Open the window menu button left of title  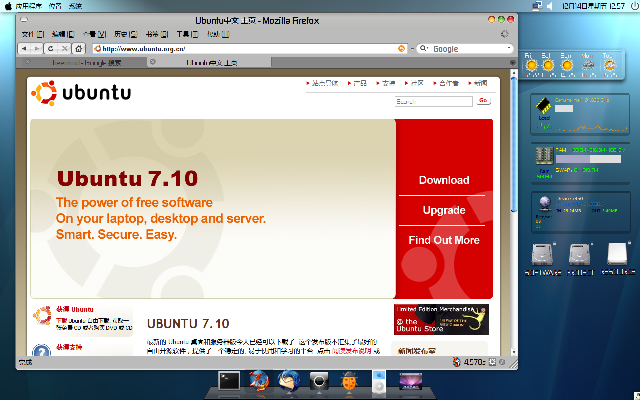pos(24,19)
